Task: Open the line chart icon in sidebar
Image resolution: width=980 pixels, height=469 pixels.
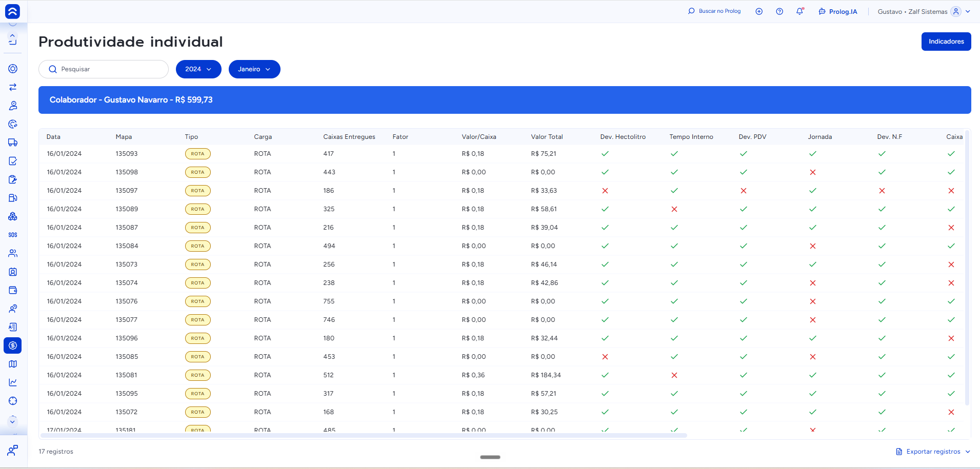Action: [x=13, y=382]
